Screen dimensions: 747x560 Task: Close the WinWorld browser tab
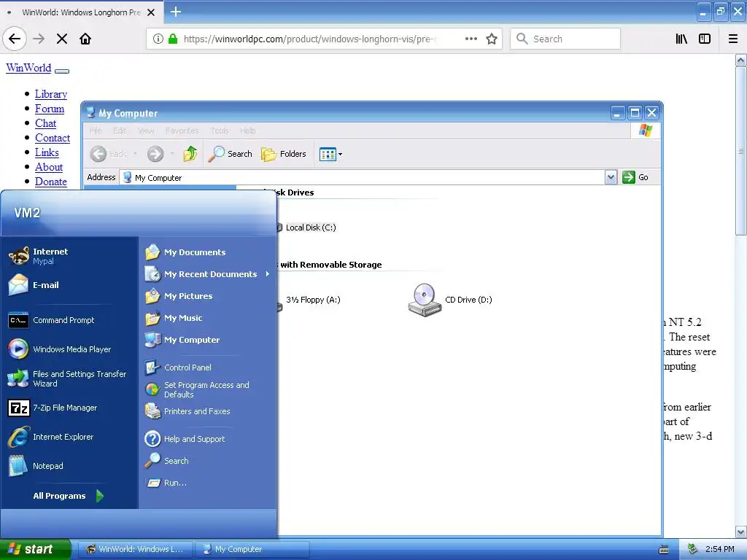coord(151,12)
